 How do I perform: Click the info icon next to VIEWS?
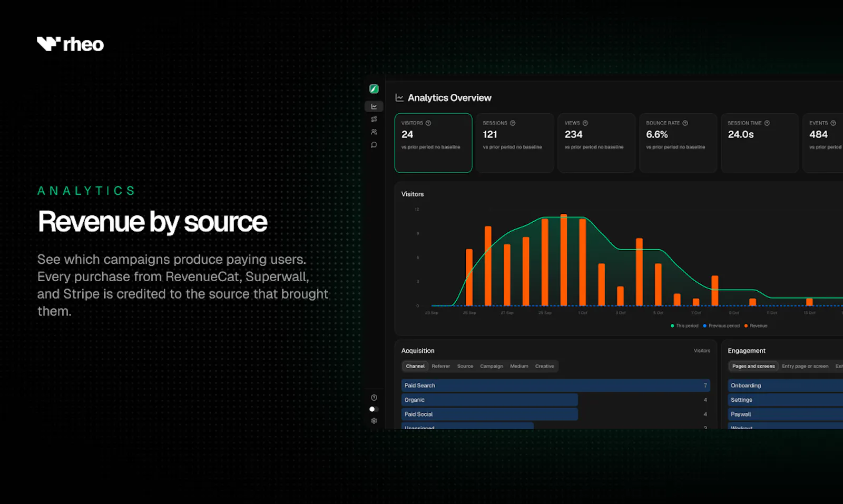(x=585, y=123)
